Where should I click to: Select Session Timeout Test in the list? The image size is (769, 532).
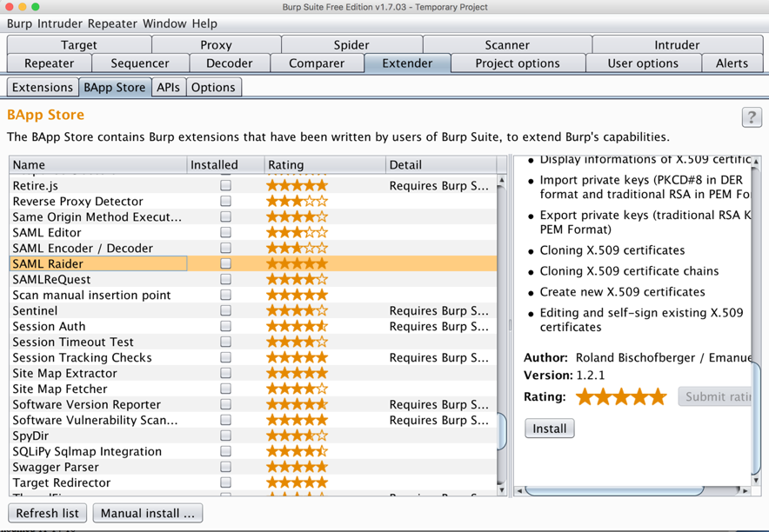point(73,342)
